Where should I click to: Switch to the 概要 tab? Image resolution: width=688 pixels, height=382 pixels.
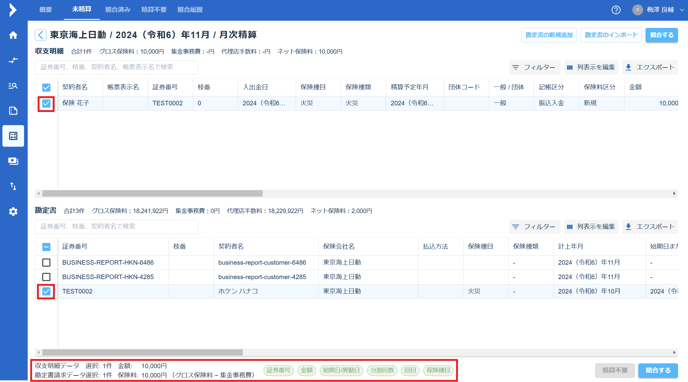click(46, 10)
